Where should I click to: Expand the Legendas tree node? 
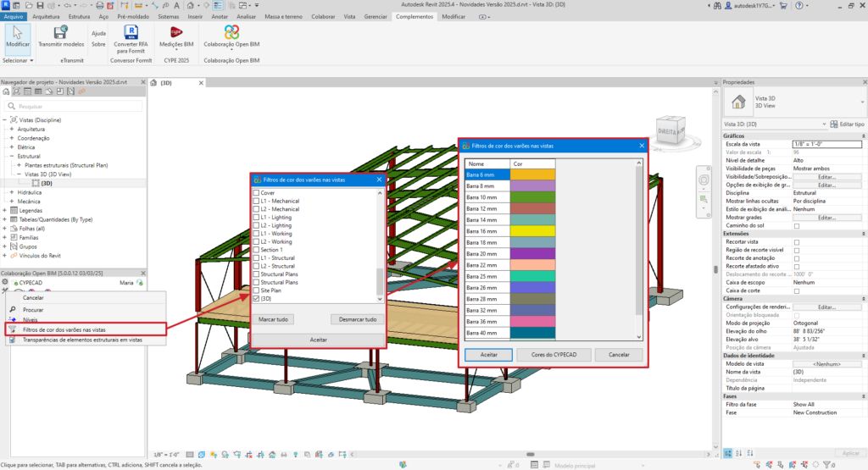pos(5,210)
